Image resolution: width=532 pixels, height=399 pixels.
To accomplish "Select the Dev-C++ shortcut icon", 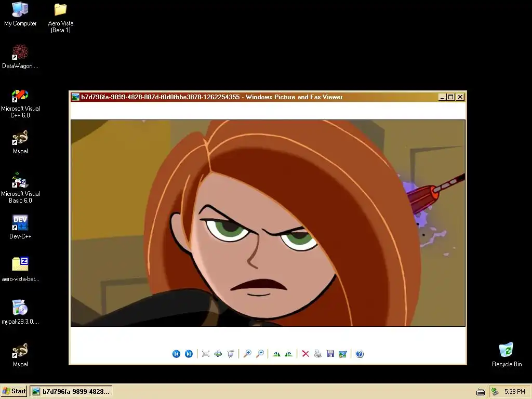I will coord(20,227).
